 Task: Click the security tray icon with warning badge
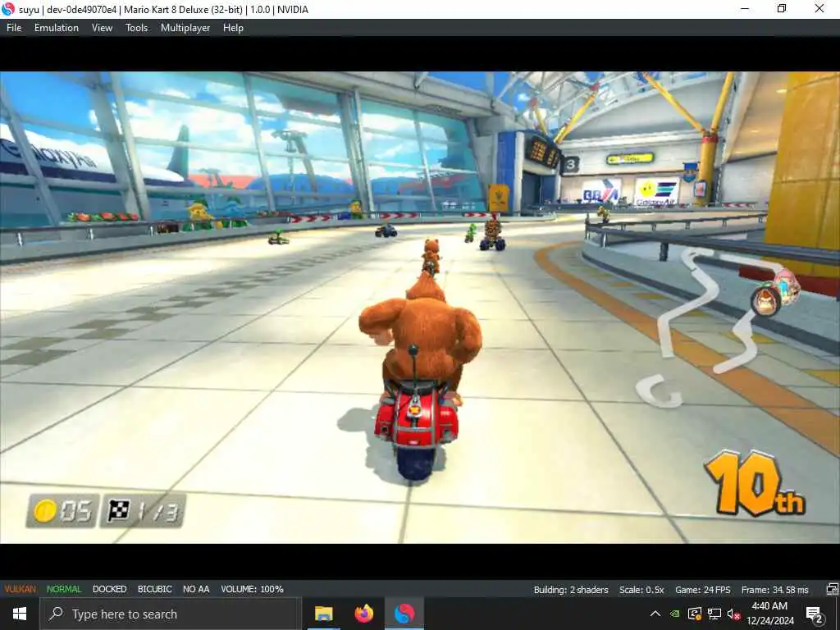(x=695, y=614)
